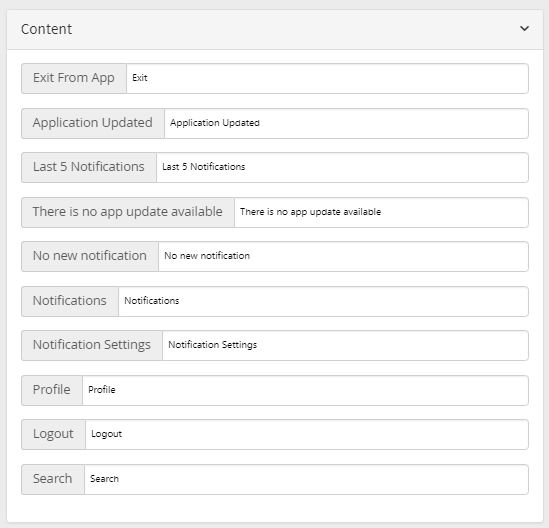The height and width of the screenshot is (528, 549).
Task: Edit the Profile input field
Action: click(305, 390)
